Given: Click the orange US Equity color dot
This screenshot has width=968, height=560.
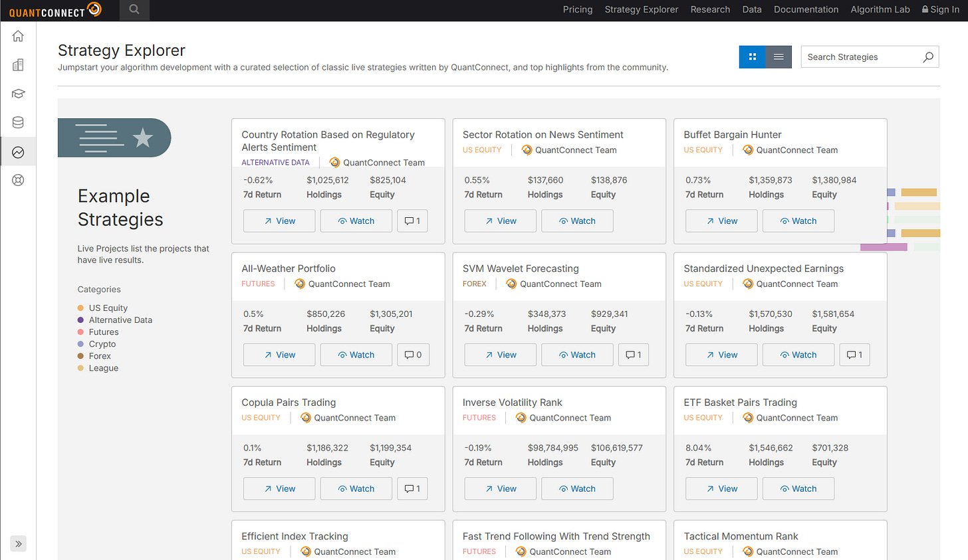Looking at the screenshot, I should 80,308.
